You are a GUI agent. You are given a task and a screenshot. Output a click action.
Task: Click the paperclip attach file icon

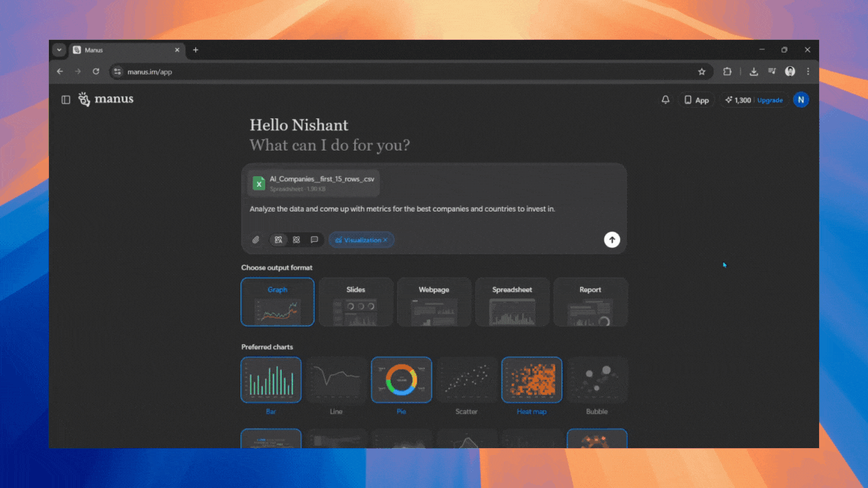[x=255, y=240]
